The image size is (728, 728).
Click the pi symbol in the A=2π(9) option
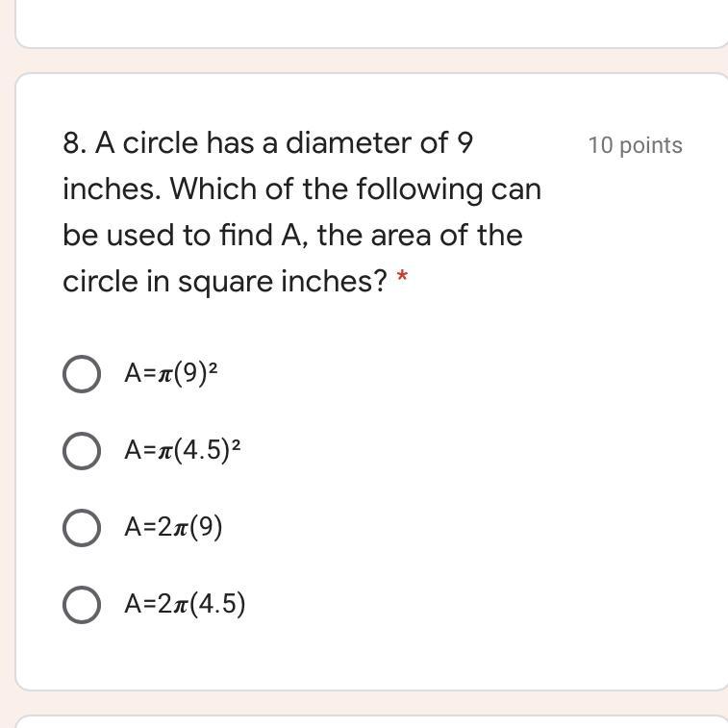[x=178, y=527]
